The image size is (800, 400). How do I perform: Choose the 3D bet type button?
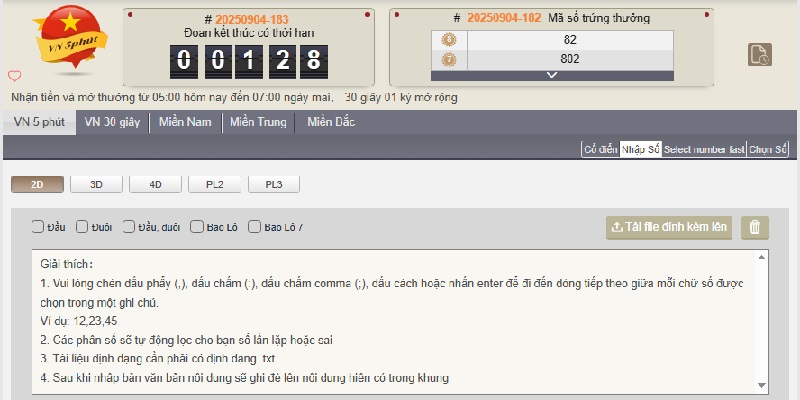point(96,185)
